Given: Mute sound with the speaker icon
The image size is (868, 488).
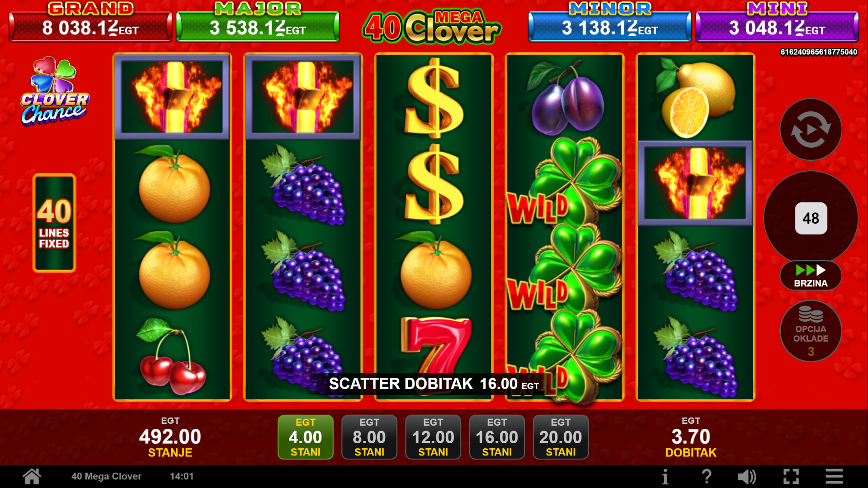Looking at the screenshot, I should tap(747, 477).
